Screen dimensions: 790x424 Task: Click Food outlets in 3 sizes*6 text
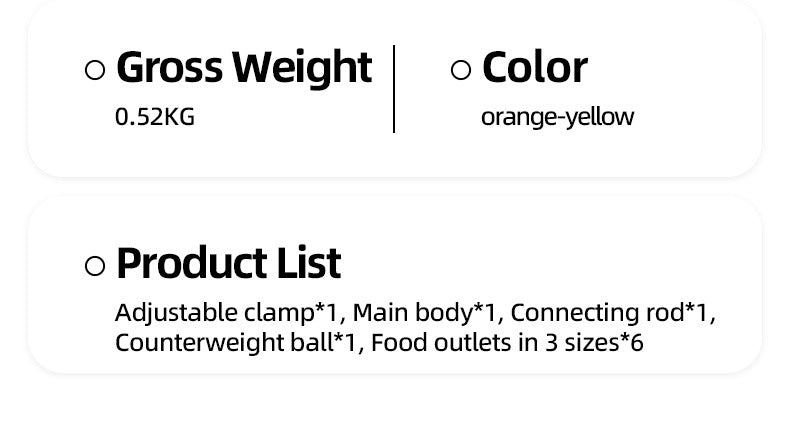click(507, 343)
